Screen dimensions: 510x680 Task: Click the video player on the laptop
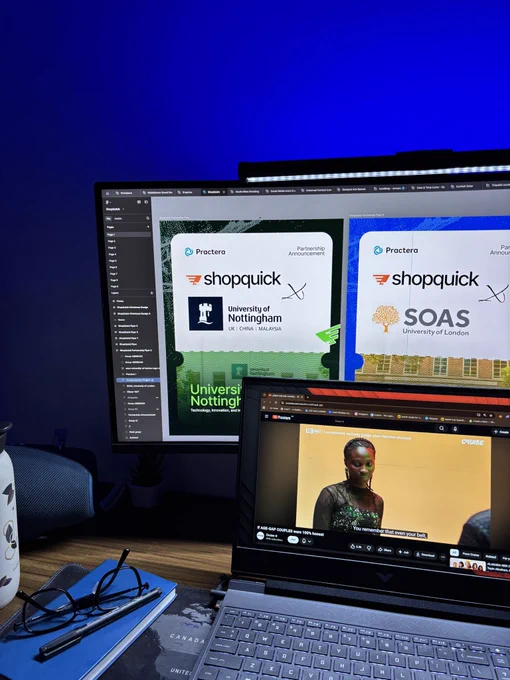[x=393, y=484]
